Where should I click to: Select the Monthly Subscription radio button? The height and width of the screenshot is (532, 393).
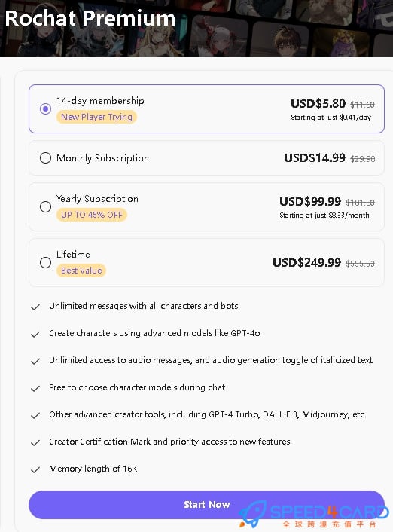pyautogui.click(x=45, y=158)
